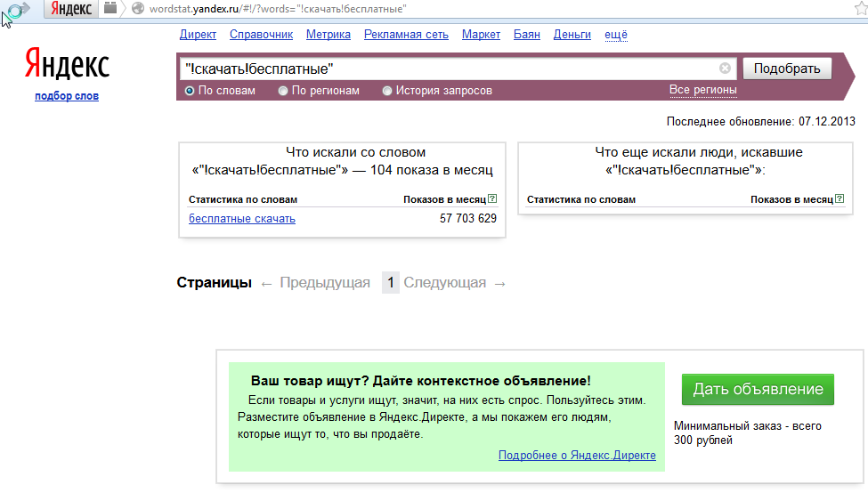The width and height of the screenshot is (868, 501).
Task: Click the Последнее обновление: 07.12.2013 text
Action: [x=760, y=121]
